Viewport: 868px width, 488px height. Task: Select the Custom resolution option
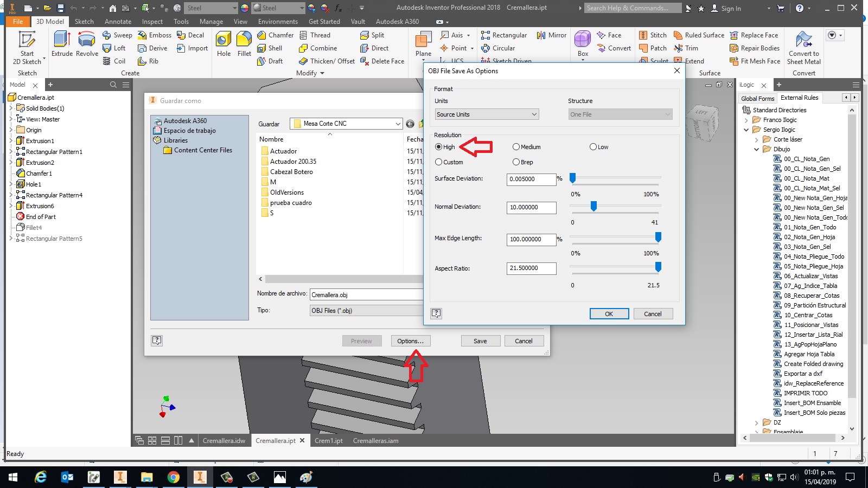coord(449,162)
